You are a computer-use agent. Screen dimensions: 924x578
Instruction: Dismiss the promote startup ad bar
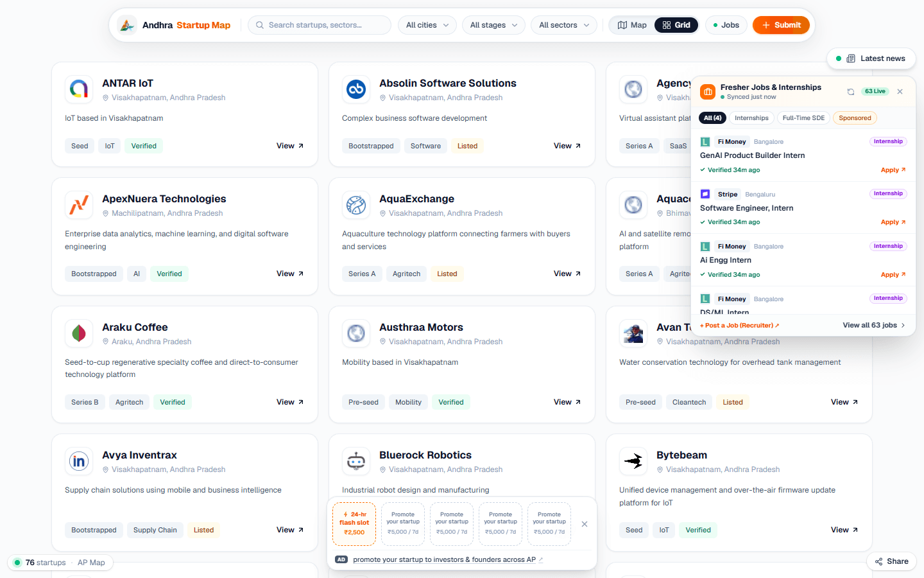coord(585,524)
